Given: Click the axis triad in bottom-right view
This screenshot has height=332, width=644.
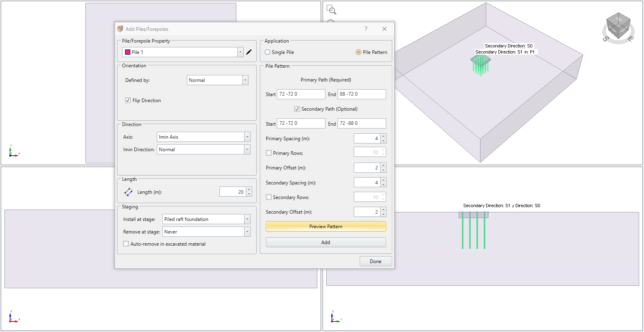Looking at the screenshot, I should click(336, 317).
